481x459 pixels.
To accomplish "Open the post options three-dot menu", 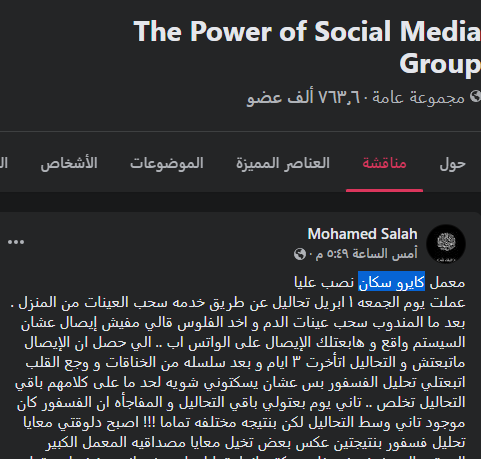I will click(x=16, y=242).
